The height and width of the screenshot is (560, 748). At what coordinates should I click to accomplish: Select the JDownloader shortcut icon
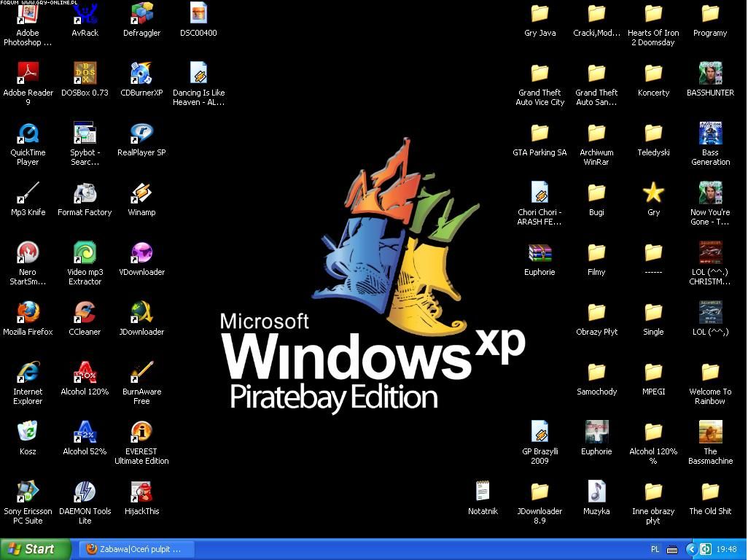pyautogui.click(x=141, y=312)
